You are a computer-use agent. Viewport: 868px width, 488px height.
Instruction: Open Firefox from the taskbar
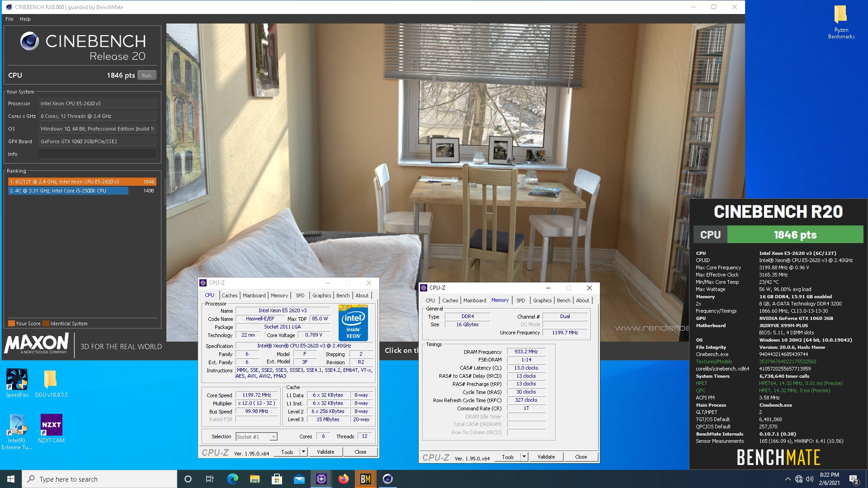click(343, 479)
